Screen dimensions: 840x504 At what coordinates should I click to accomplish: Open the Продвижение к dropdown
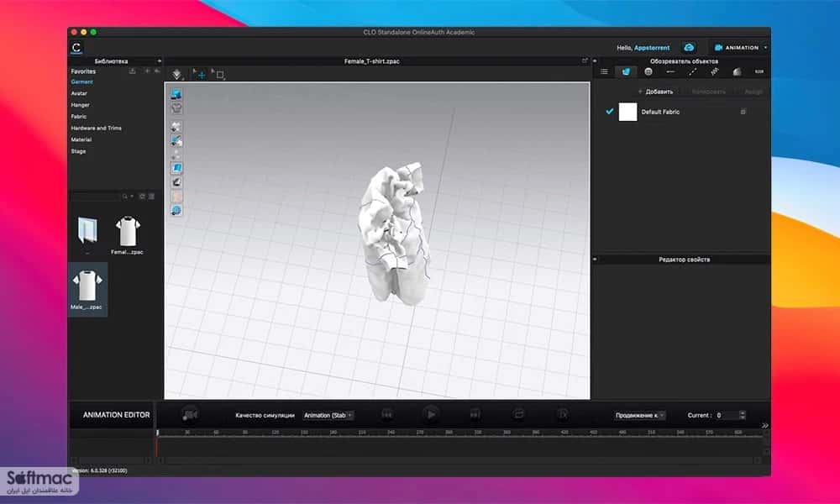(639, 415)
